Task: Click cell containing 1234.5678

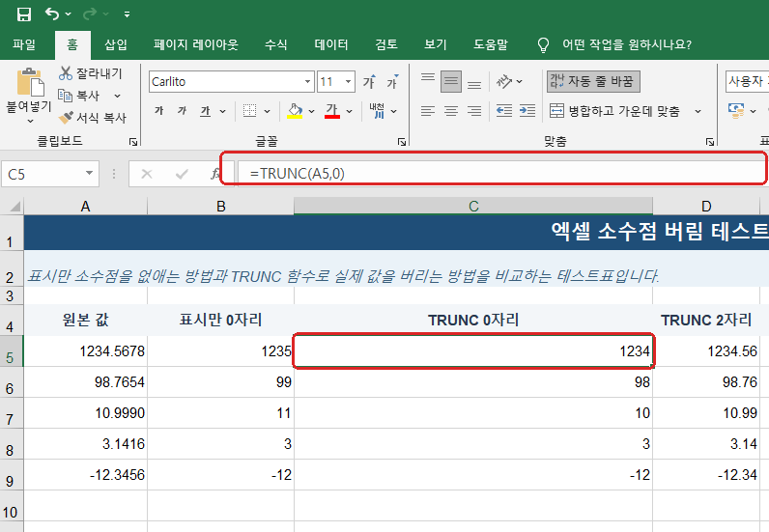Action: coord(85,351)
